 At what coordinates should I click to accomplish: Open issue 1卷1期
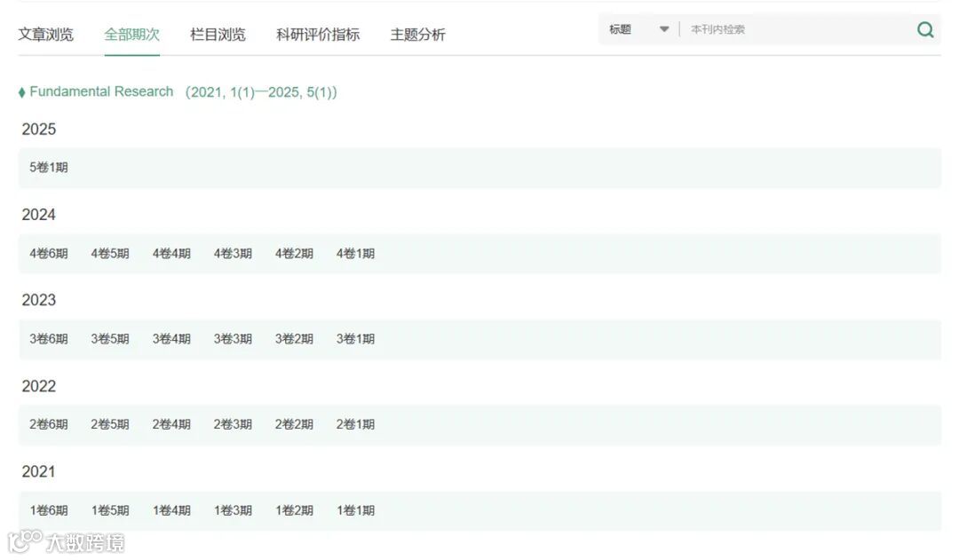pyautogui.click(x=355, y=510)
